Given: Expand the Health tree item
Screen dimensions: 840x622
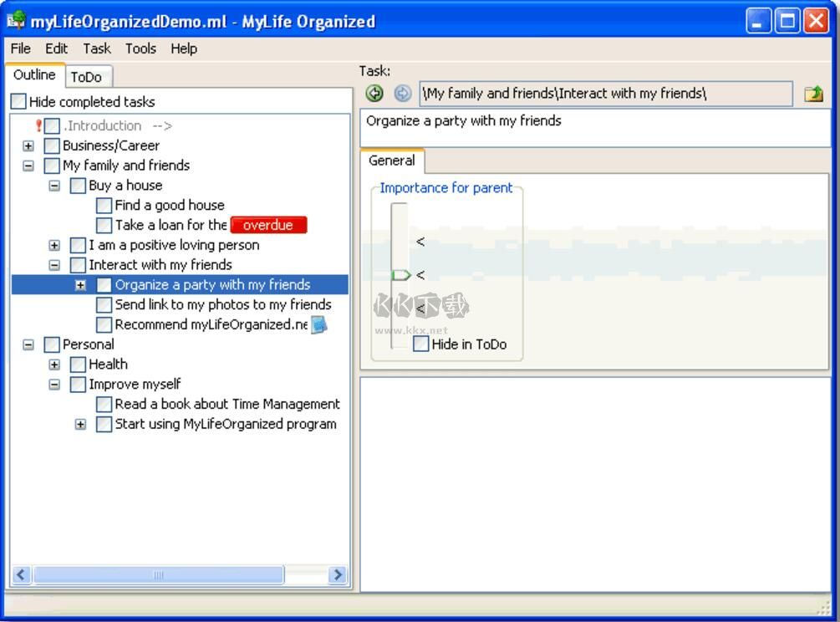Looking at the screenshot, I should click(54, 364).
